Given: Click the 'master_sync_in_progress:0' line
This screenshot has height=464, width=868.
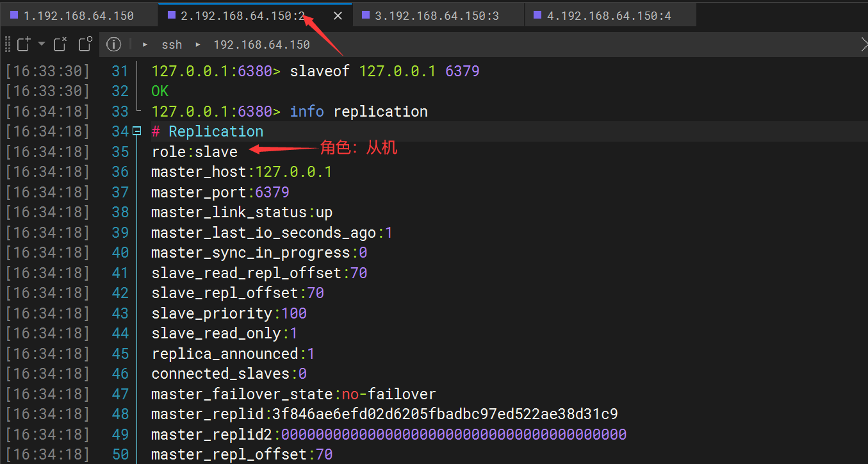Looking at the screenshot, I should click(259, 253).
